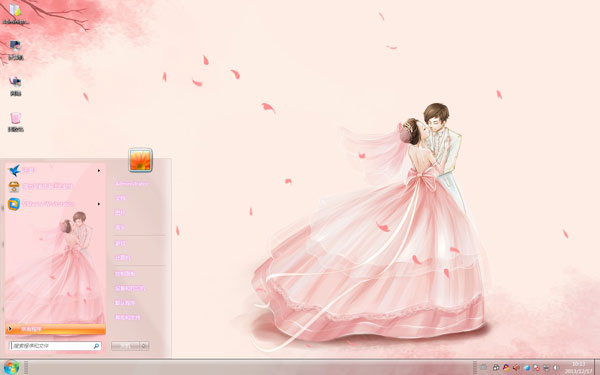Click the Shut down button
600x375 pixels.
[x=125, y=346]
